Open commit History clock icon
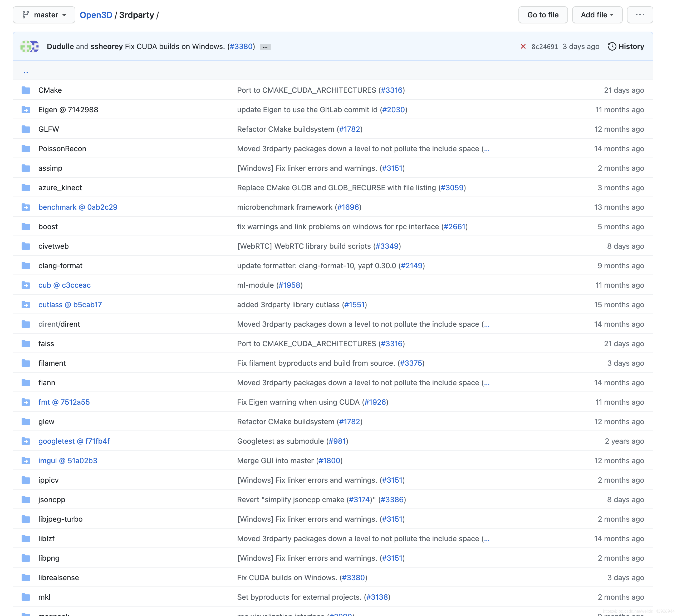Screen dimensions: 677x616 click(x=611, y=46)
